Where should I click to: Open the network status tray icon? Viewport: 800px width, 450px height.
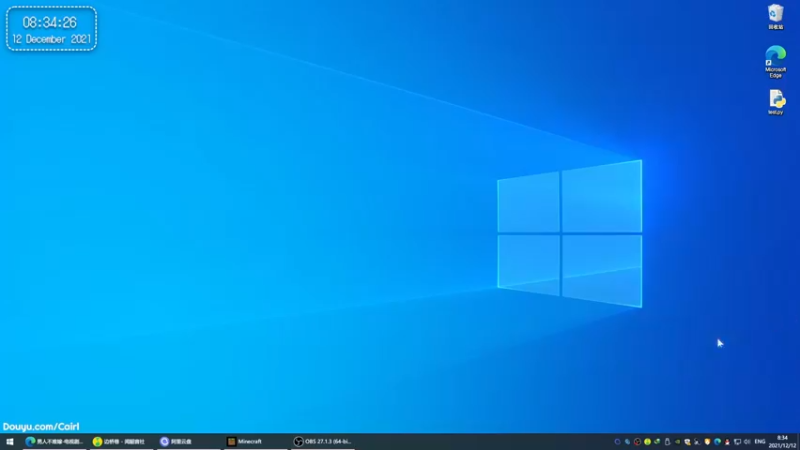coord(737,442)
